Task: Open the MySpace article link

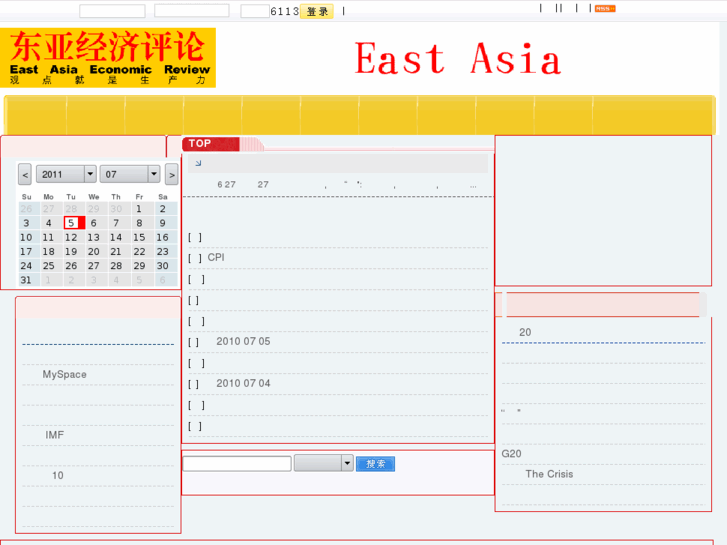Action: tap(64, 374)
